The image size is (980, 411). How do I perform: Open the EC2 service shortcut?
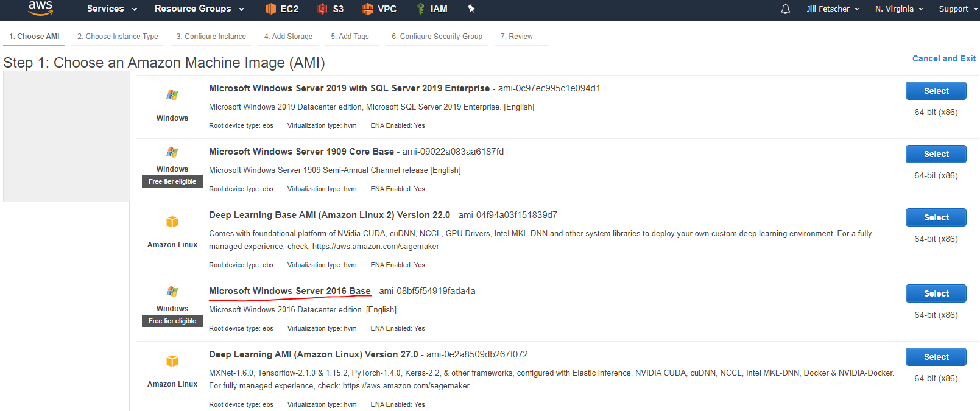[x=282, y=9]
